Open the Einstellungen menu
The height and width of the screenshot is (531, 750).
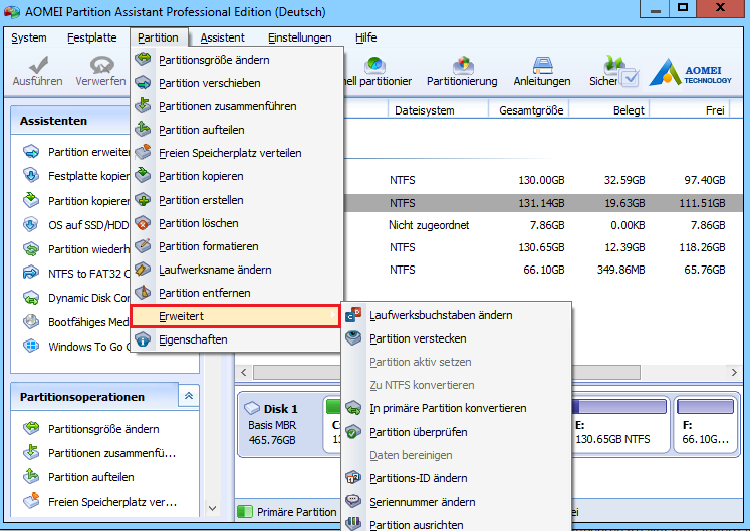coord(299,37)
